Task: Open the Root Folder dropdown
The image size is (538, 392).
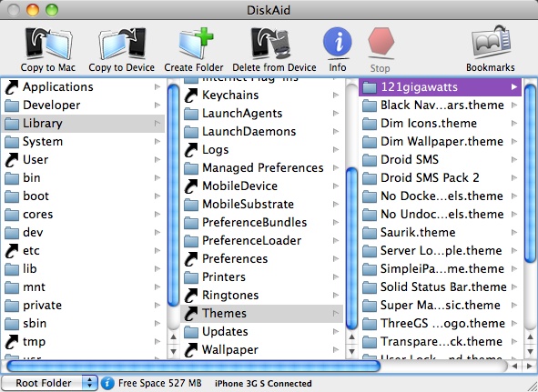Action: coord(50,383)
